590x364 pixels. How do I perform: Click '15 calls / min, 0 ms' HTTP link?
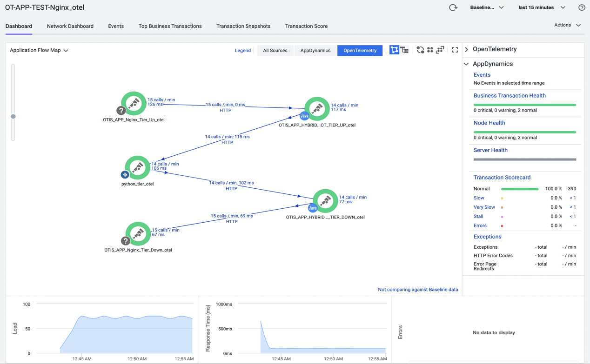pos(225,107)
